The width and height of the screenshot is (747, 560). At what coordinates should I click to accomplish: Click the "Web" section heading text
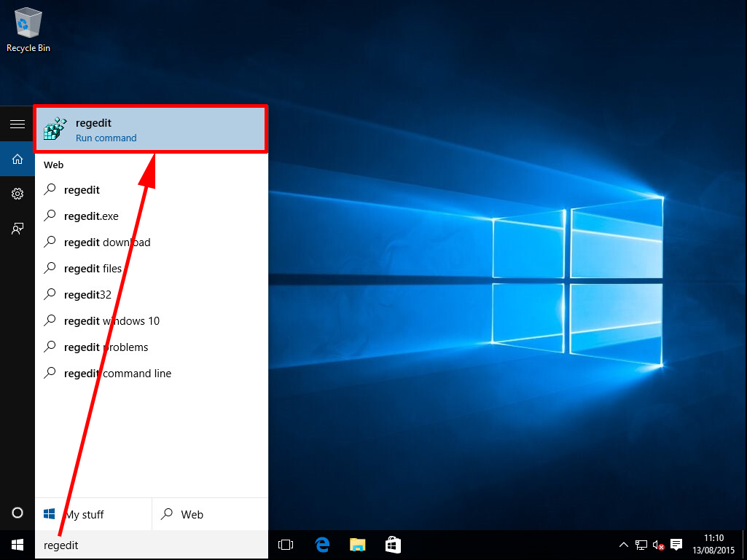[x=53, y=165]
